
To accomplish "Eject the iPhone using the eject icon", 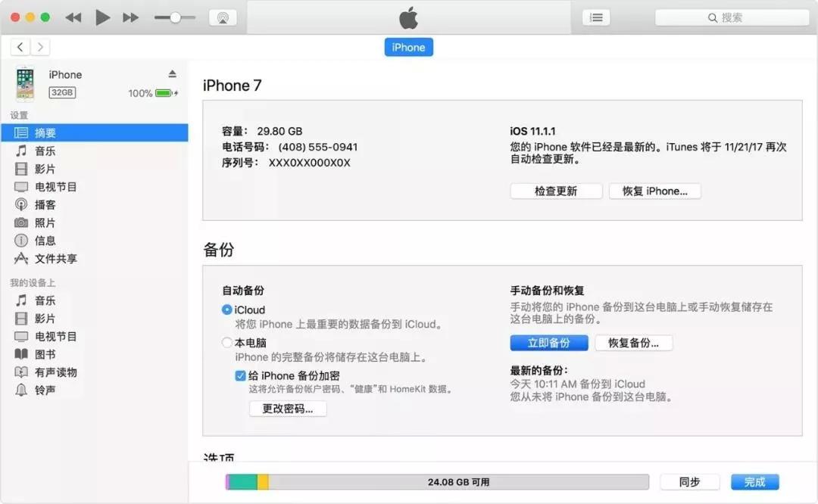I will 172,74.
